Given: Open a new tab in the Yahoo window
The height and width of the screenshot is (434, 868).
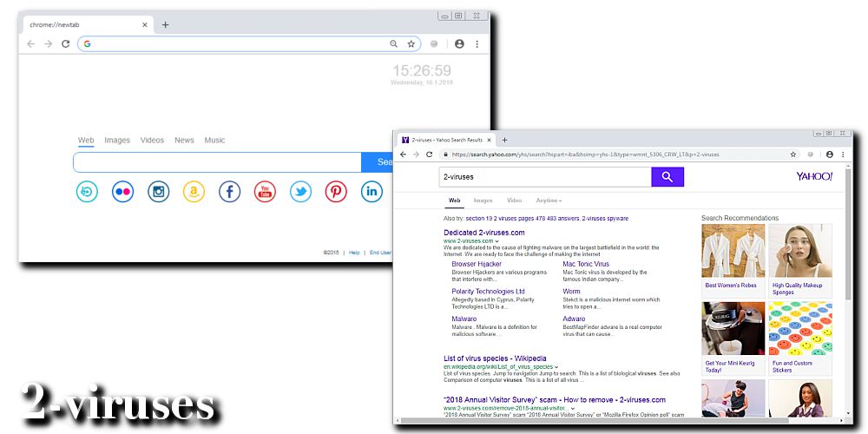Looking at the screenshot, I should [504, 140].
